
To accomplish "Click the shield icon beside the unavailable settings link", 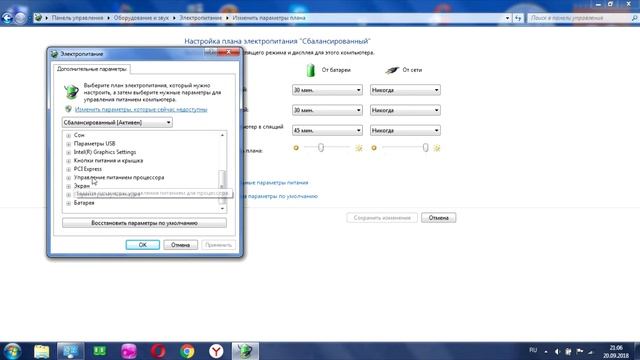I will (68, 109).
